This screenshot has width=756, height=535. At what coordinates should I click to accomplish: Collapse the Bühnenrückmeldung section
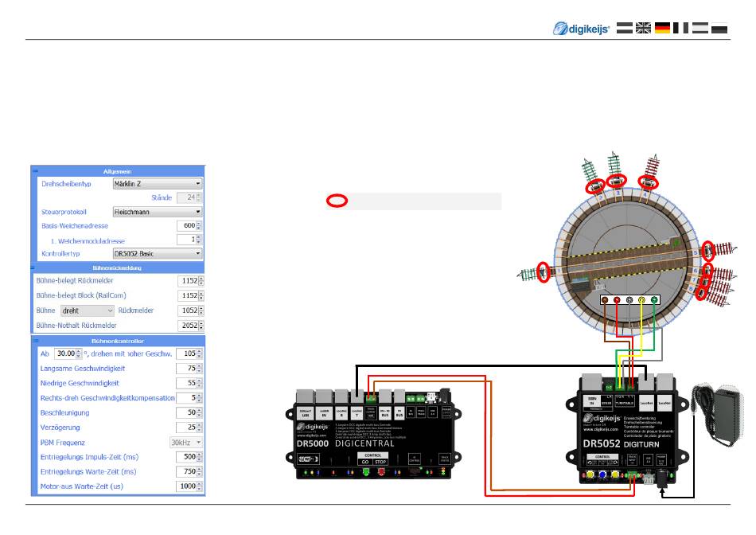click(x=33, y=267)
